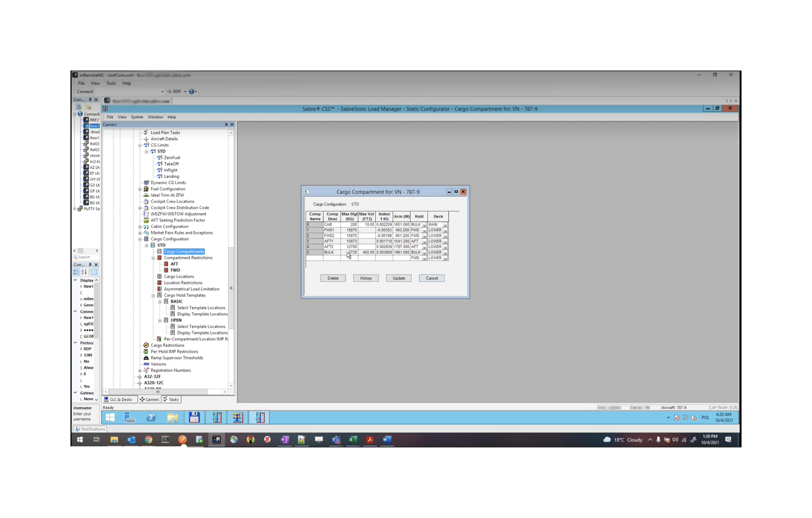Screen dimensions: 812x518
Task: Open the System menu in Load Manager
Action: coord(137,117)
